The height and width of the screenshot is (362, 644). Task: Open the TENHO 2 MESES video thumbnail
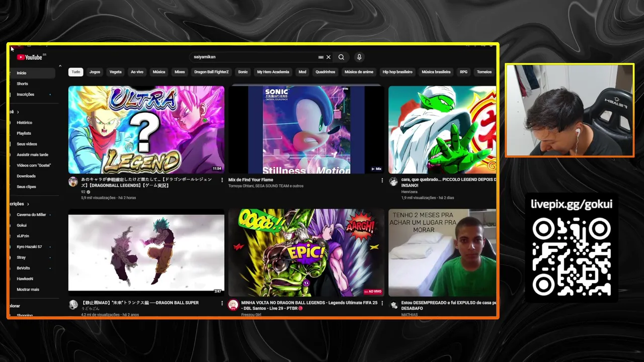[x=442, y=253]
